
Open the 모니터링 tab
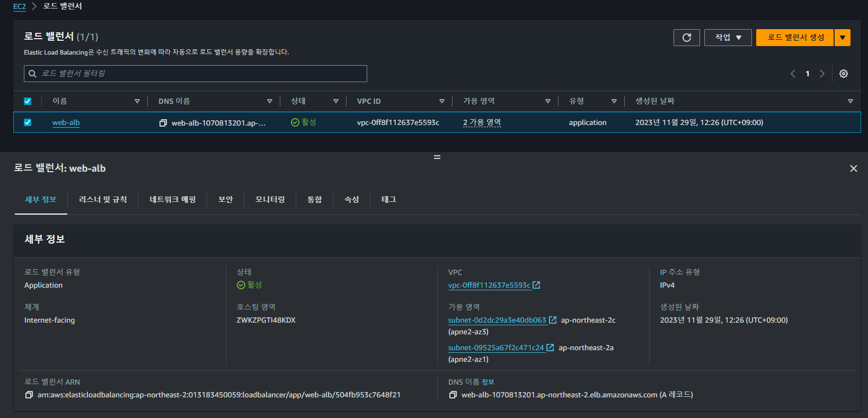[270, 200]
